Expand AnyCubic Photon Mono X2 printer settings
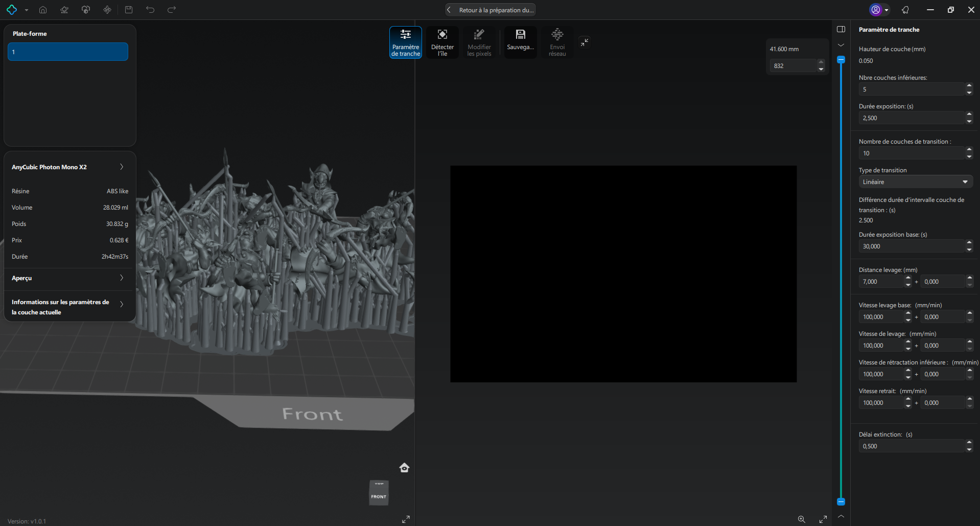Screen dimensions: 980x526 point(121,167)
